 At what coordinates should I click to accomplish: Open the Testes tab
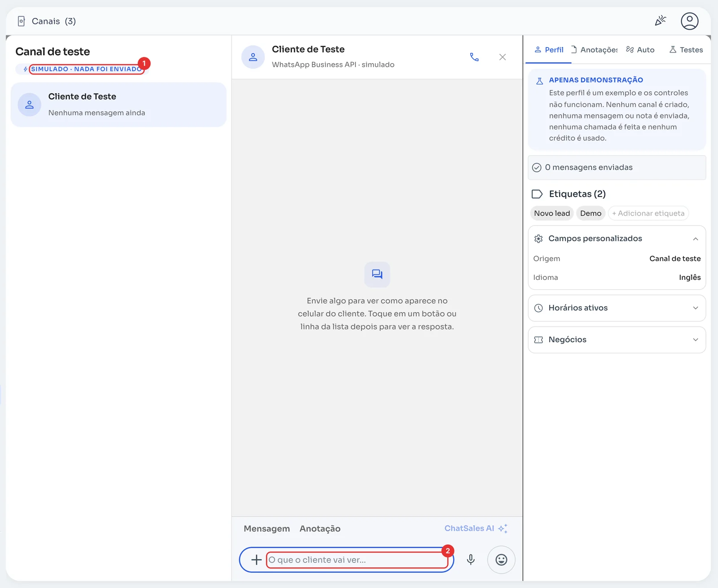click(x=686, y=50)
